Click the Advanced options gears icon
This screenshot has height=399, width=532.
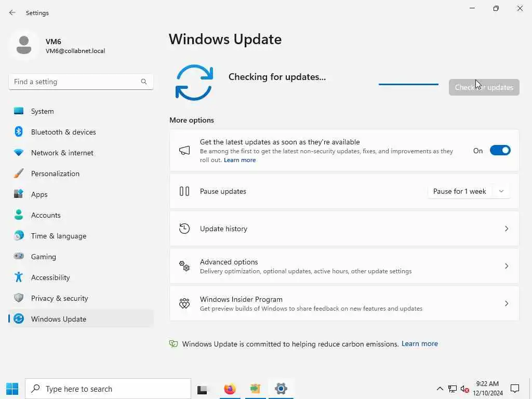[184, 266]
